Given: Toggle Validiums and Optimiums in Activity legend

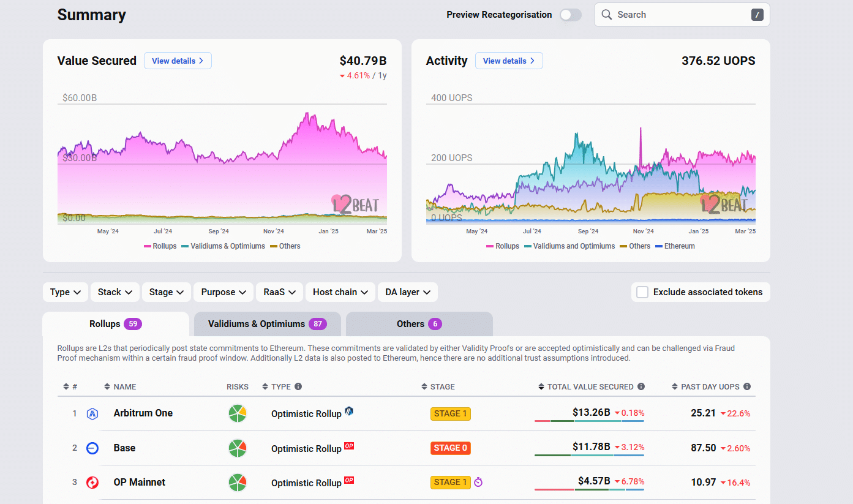Looking at the screenshot, I should [569, 246].
